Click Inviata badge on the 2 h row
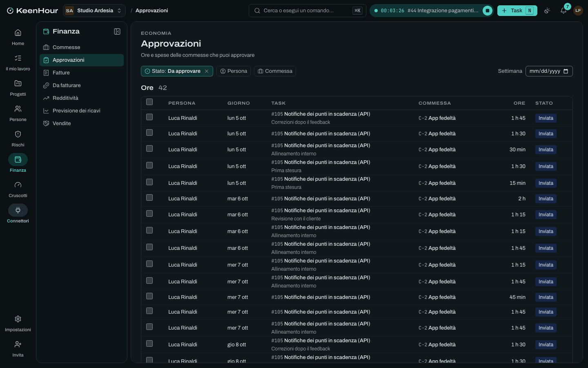This screenshot has width=588, height=368. click(x=546, y=199)
